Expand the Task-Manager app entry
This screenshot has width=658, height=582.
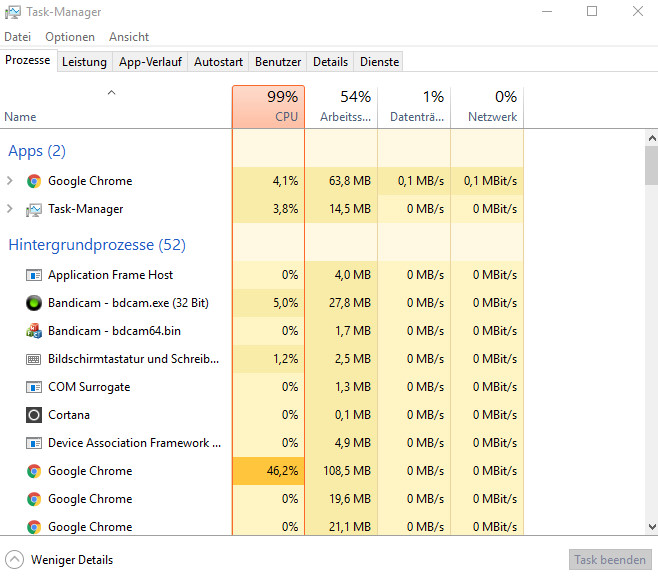10,209
